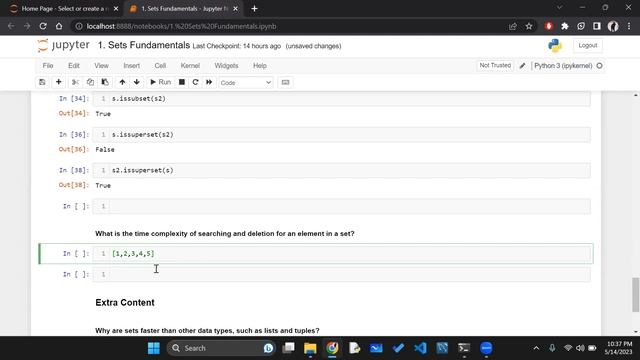Click the cell containing [1,2,3,4,5]
The height and width of the screenshot is (360, 640).
coord(342,254)
